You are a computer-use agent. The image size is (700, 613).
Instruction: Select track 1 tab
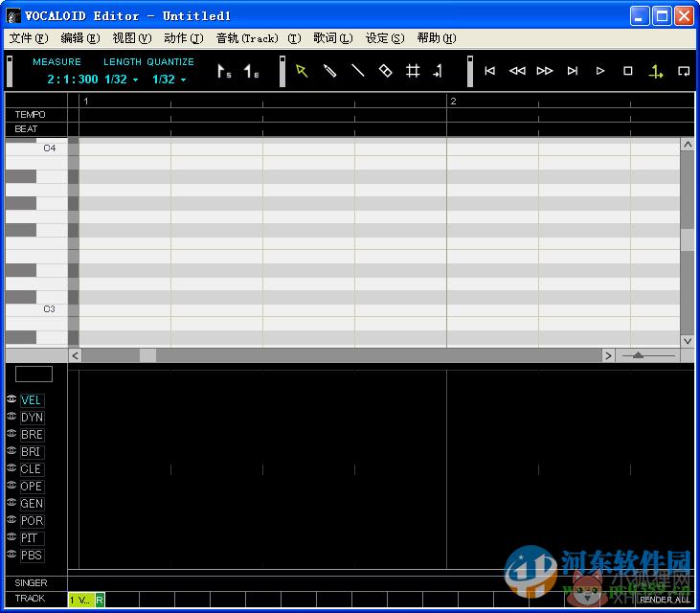coord(81,600)
